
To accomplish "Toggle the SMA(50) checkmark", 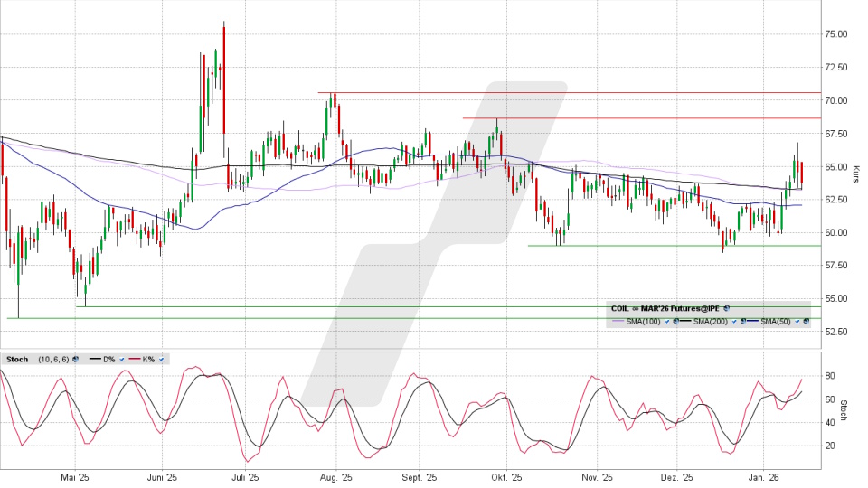I will (x=797, y=322).
